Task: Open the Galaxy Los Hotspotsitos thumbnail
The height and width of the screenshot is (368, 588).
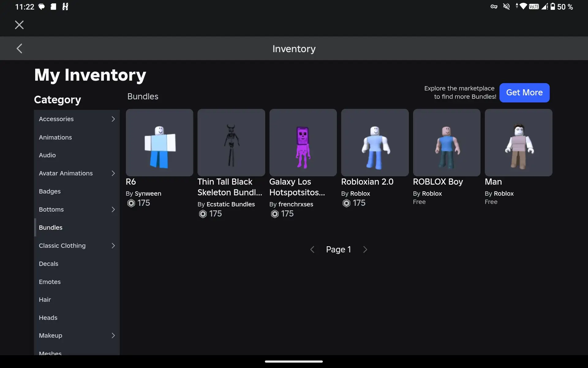Action: click(303, 143)
